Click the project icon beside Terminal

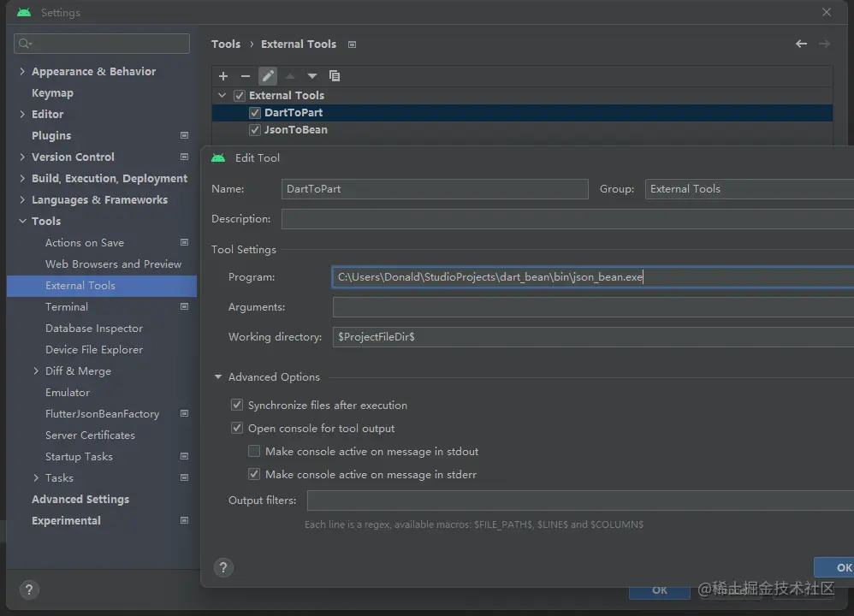coord(184,306)
